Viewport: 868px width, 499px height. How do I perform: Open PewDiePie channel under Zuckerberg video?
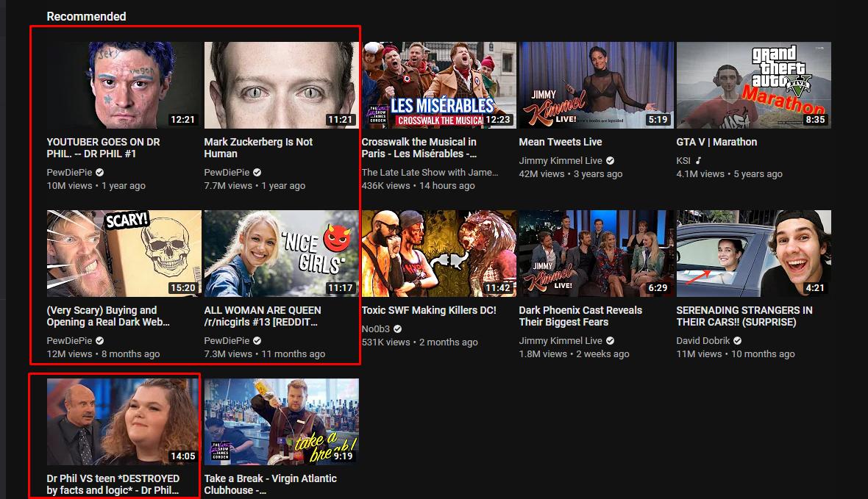[227, 173]
